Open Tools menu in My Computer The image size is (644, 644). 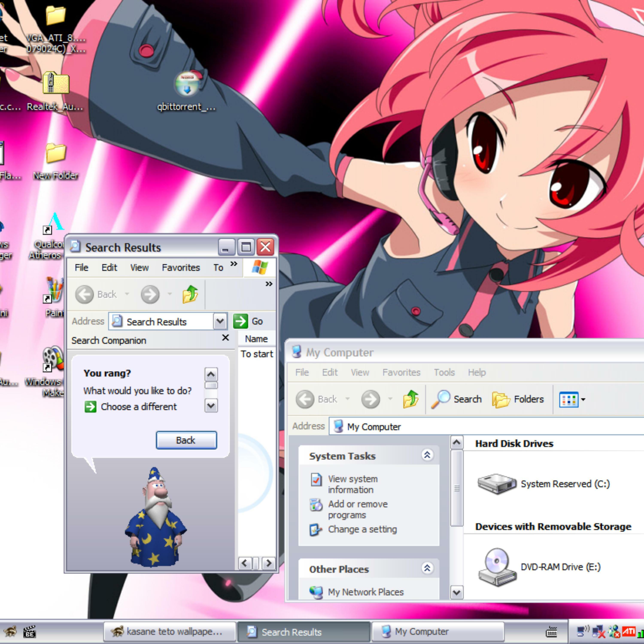pyautogui.click(x=444, y=372)
